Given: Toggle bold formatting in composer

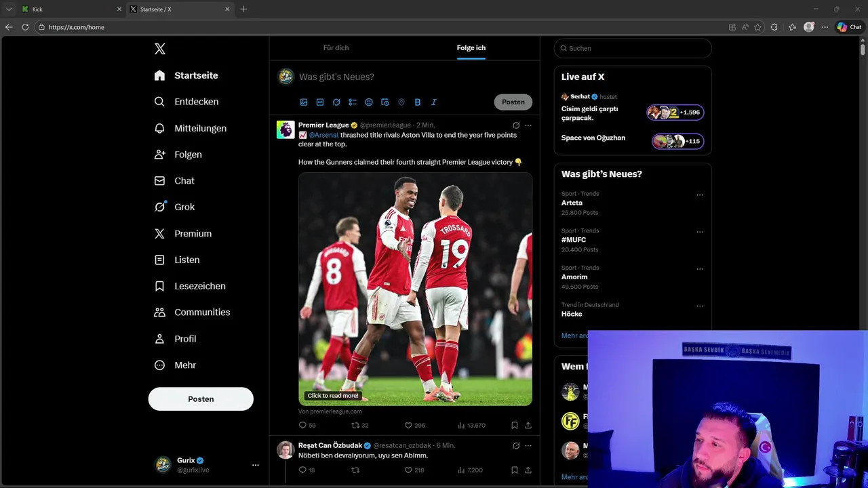Looking at the screenshot, I should click(418, 102).
